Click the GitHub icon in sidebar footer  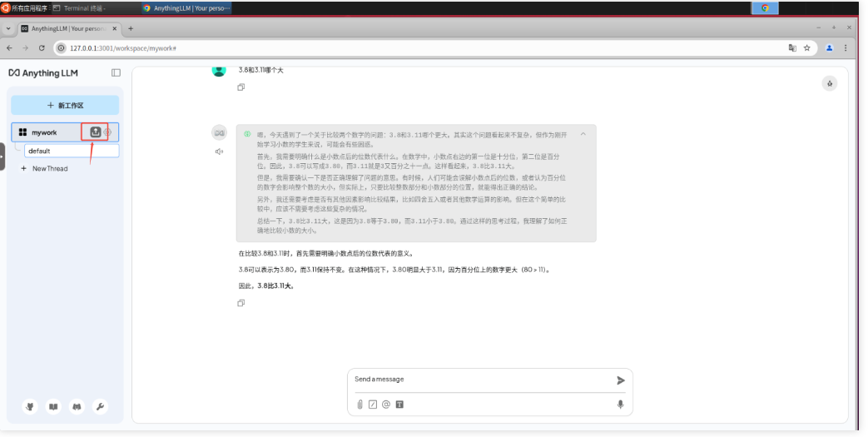click(x=30, y=406)
